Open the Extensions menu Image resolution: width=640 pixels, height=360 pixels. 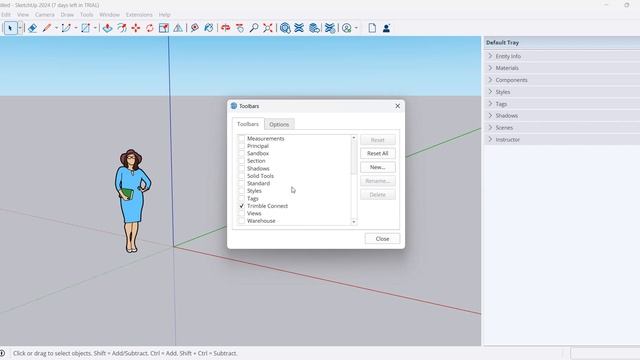(139, 15)
